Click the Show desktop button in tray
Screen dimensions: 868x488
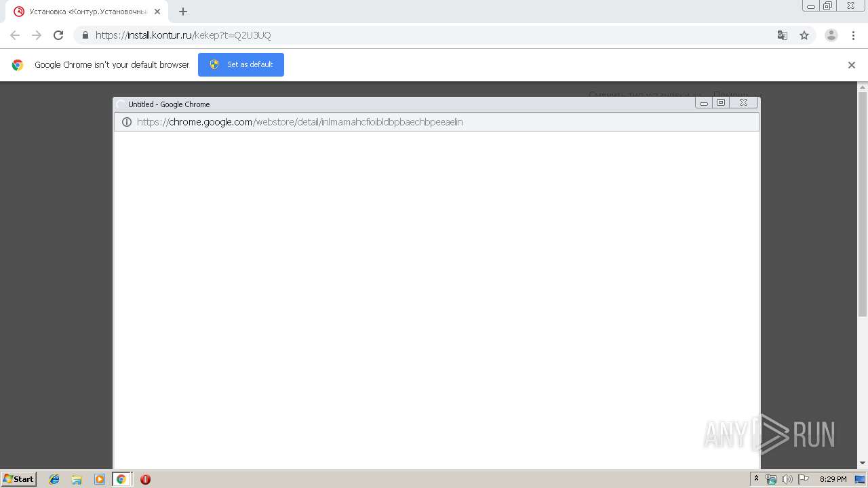pyautogui.click(x=861, y=479)
